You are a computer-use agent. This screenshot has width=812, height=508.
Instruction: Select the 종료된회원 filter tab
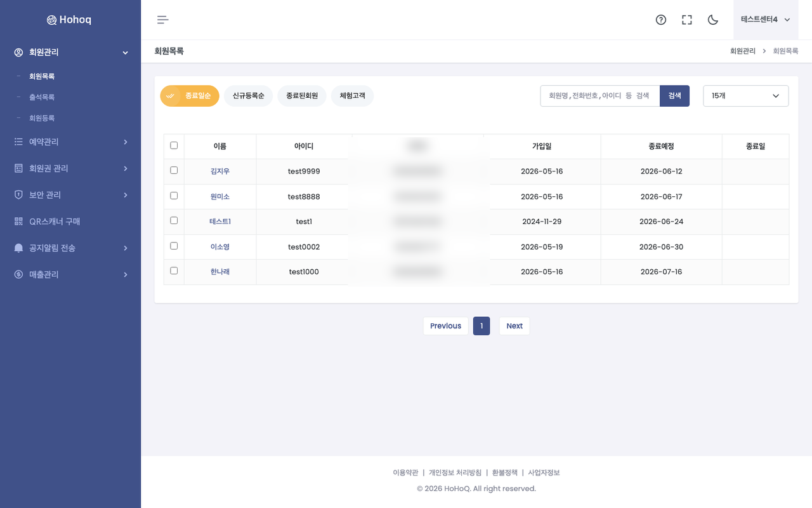tap(302, 96)
